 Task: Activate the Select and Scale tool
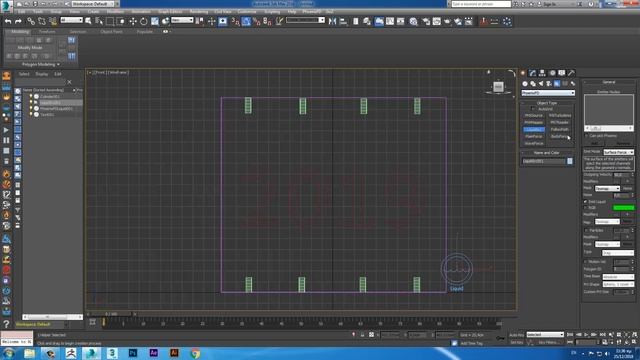coord(155,21)
